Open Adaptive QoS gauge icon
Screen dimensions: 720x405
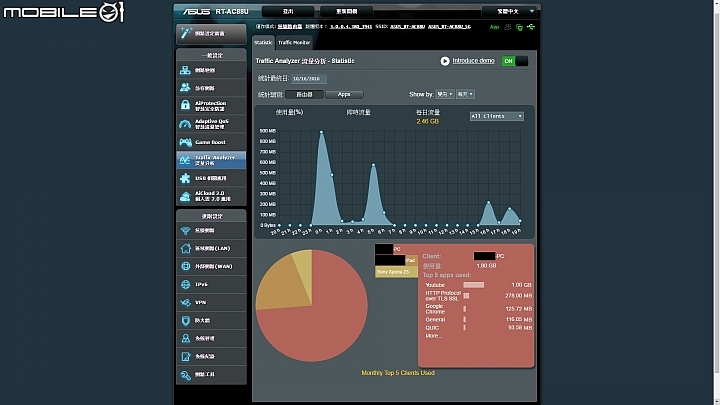(x=185, y=124)
